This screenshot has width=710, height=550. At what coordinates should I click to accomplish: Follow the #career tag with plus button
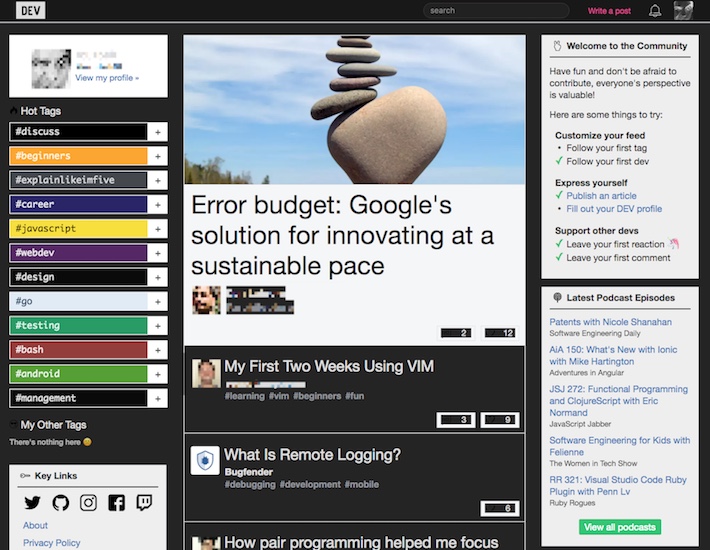coord(158,205)
